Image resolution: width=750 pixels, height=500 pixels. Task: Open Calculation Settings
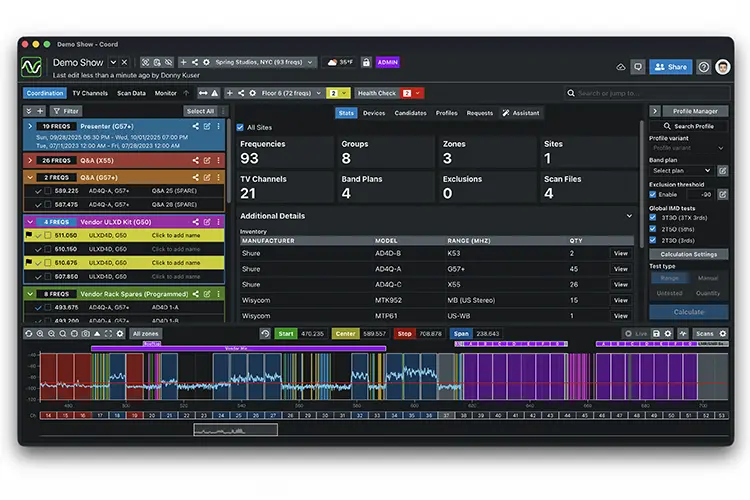coord(689,255)
